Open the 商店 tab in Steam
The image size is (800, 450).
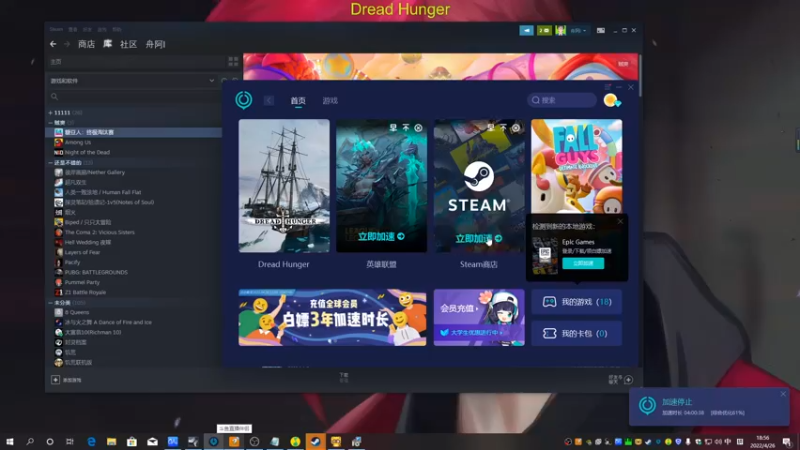86,44
